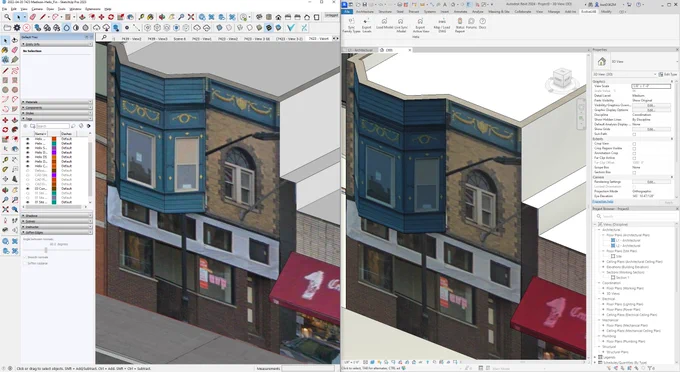680x372 pixels.
Task: Click the File tab in Revit
Action: 347,12
